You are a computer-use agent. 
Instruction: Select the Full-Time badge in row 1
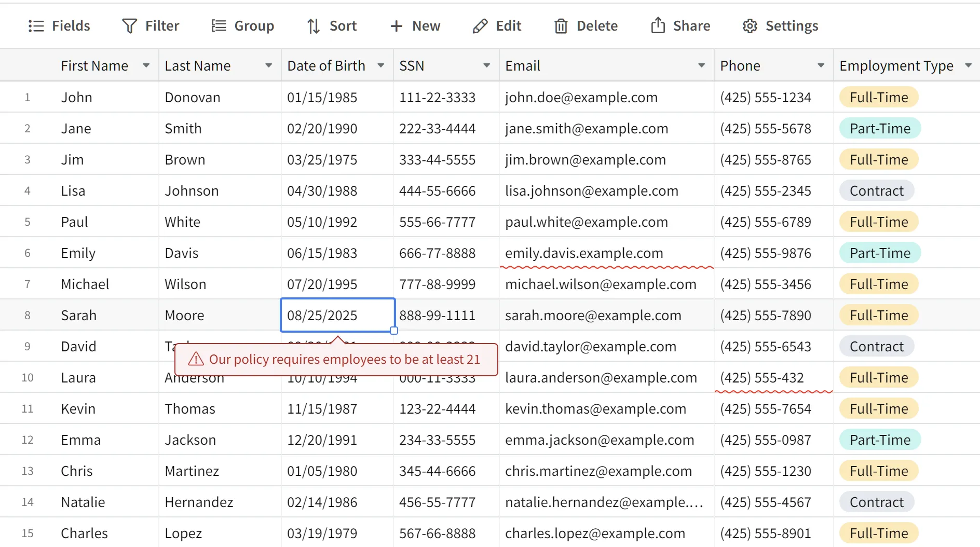[879, 98]
